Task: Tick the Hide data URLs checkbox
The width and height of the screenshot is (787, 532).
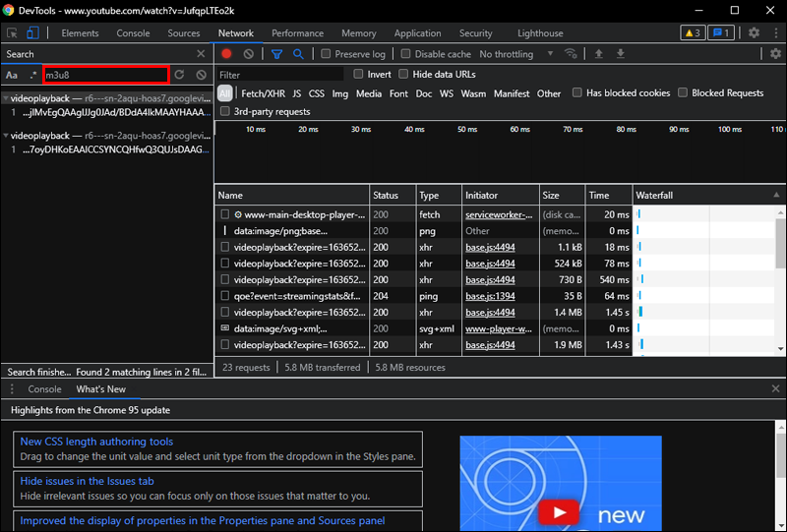Action: (404, 75)
